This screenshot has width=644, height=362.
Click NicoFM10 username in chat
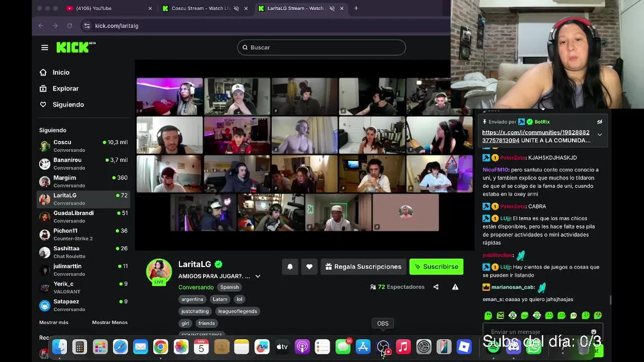click(x=495, y=170)
